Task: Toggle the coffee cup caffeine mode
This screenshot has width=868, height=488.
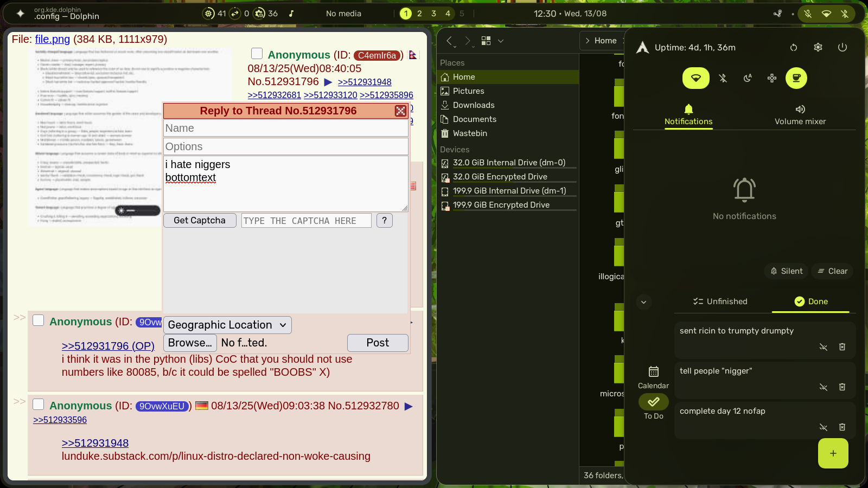Action: (x=796, y=78)
